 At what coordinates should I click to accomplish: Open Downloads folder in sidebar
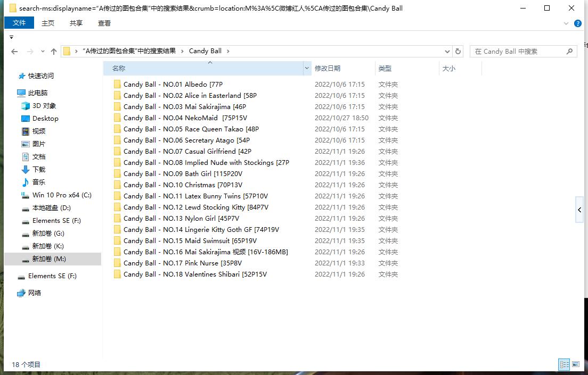pos(34,169)
